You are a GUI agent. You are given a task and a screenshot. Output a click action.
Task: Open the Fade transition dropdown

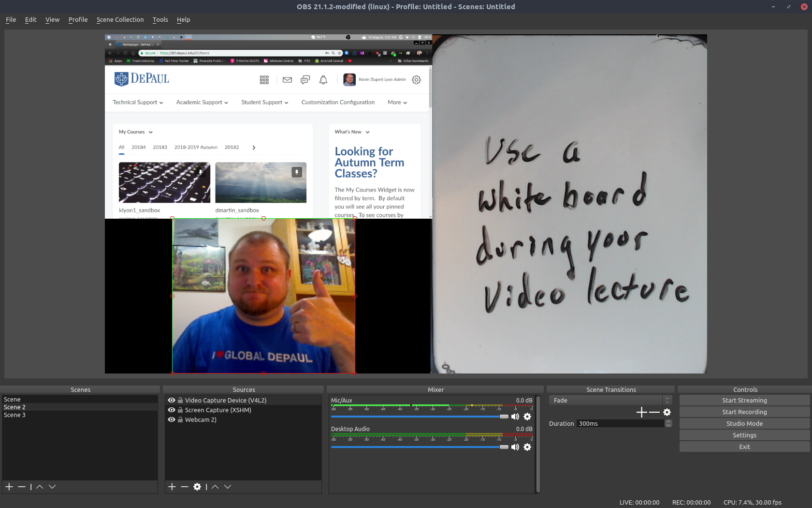[610, 401]
